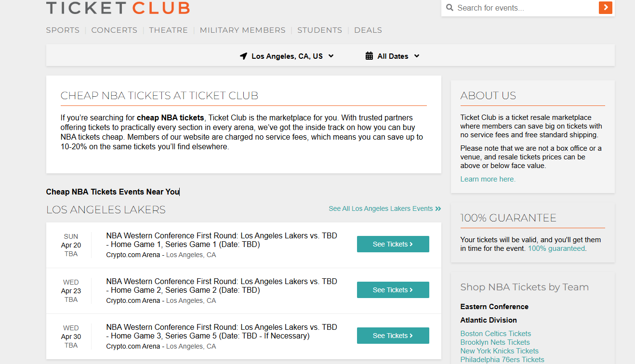The image size is (635, 364).
Task: Click Crypto.com Arena in the Apr 30 row
Action: [133, 346]
